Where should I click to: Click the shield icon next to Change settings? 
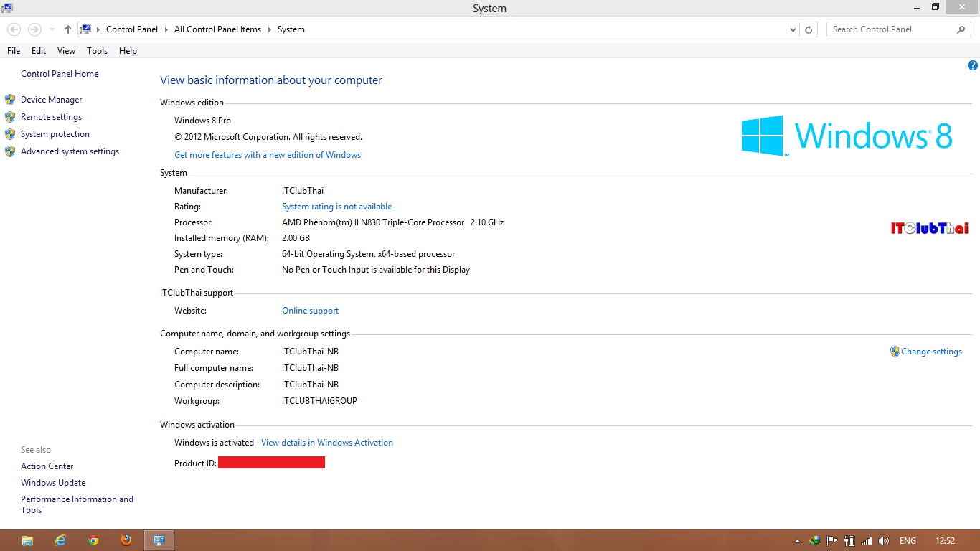coord(895,352)
